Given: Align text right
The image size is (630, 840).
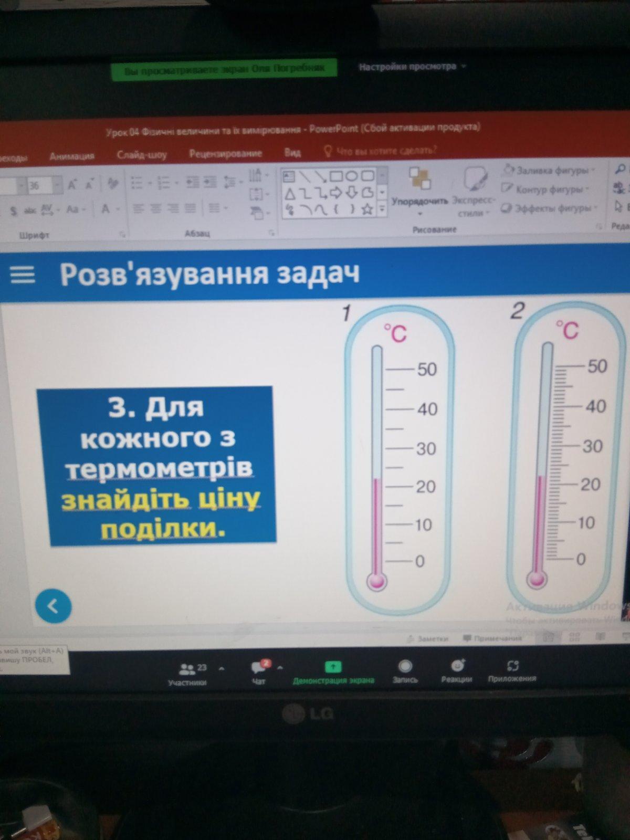Looking at the screenshot, I should click(173, 208).
